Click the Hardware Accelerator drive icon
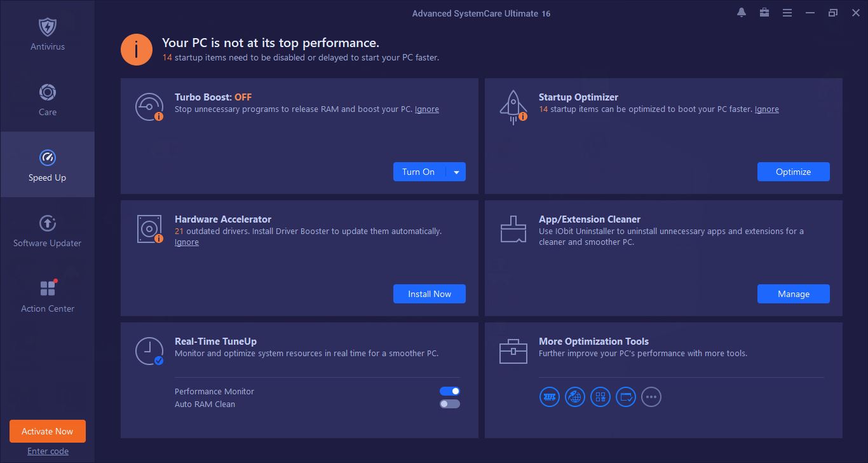Screen dimensions: 868x463 [x=149, y=229]
